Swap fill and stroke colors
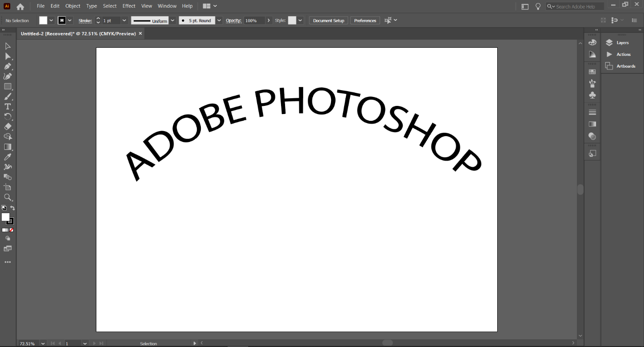This screenshot has width=644, height=347. tap(13, 208)
